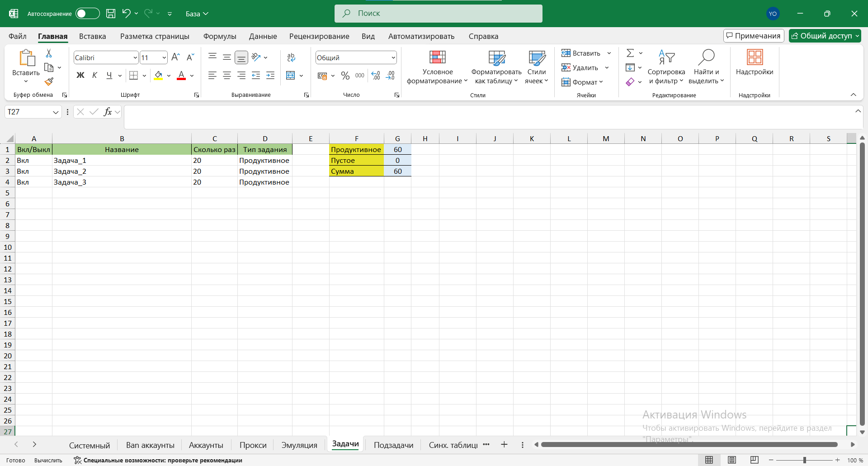868x466 pixels.
Task: Switch to the Подзадачи sheet tab
Action: (393, 445)
